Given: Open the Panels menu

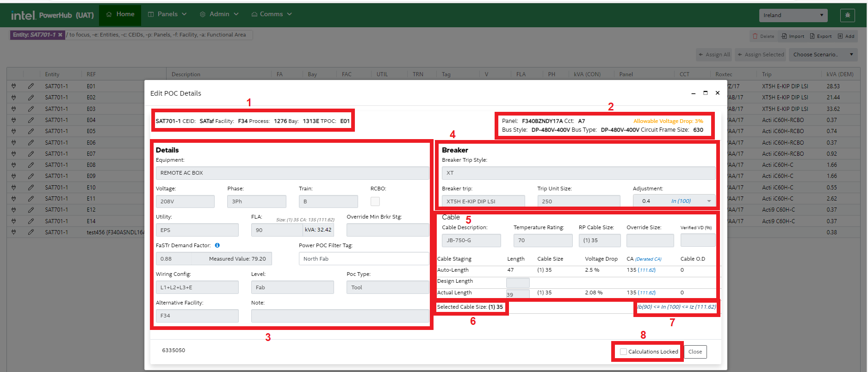Looking at the screenshot, I should click(x=167, y=14).
